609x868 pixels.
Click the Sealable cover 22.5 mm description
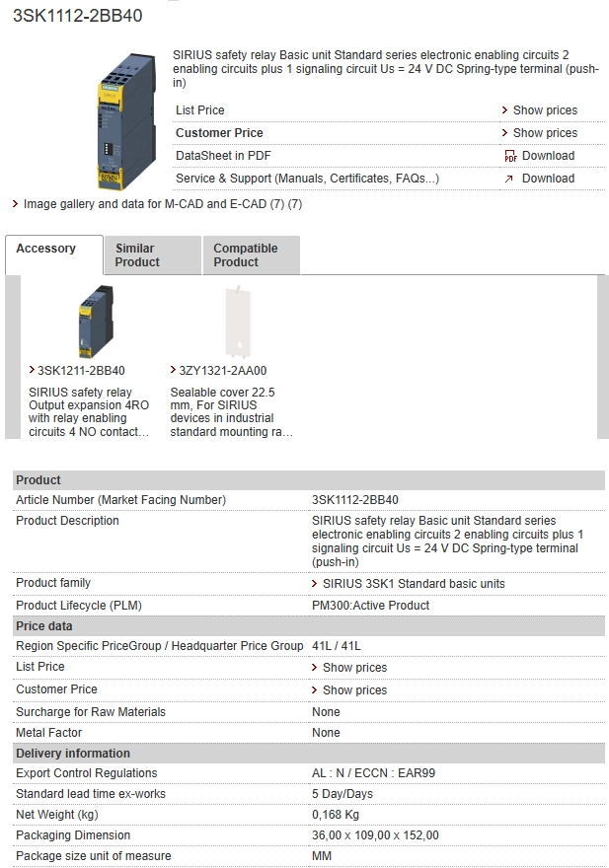point(232,412)
